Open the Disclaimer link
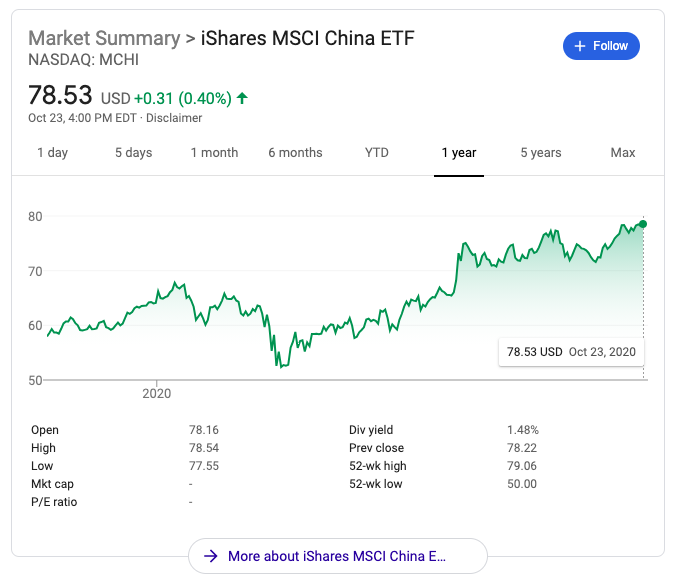678x581 pixels. click(175, 118)
